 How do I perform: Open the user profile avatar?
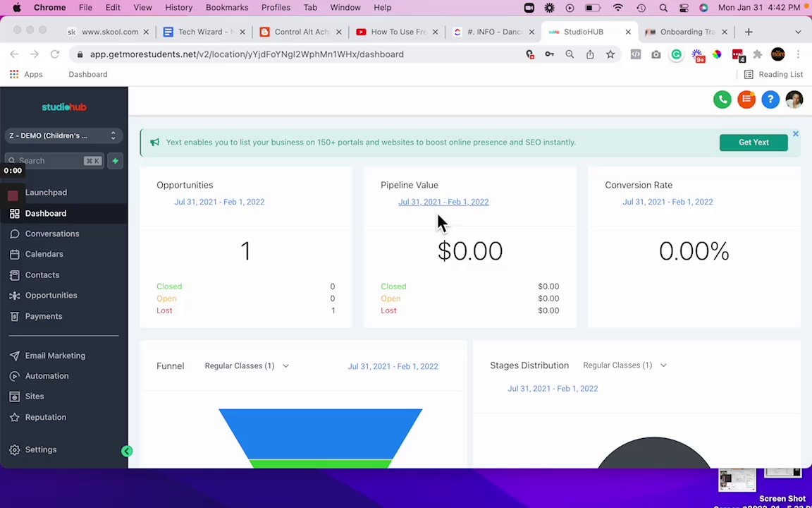click(794, 99)
